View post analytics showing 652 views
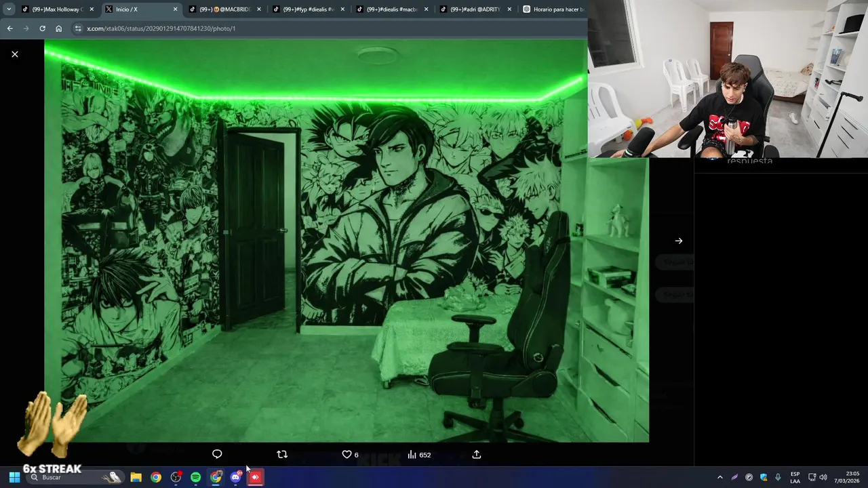This screenshot has height=488, width=868. (419, 454)
